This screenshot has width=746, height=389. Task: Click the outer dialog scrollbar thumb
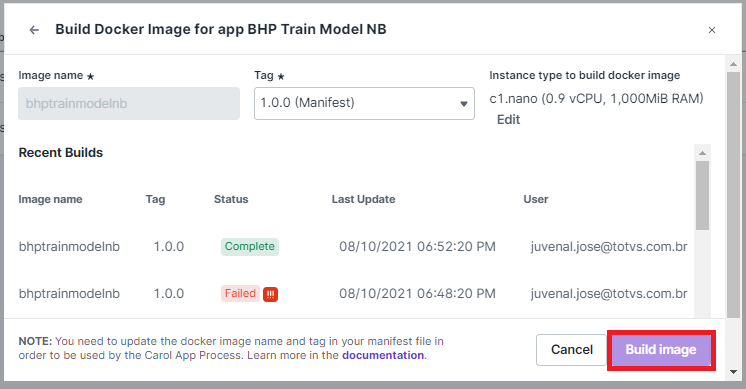coord(733,195)
